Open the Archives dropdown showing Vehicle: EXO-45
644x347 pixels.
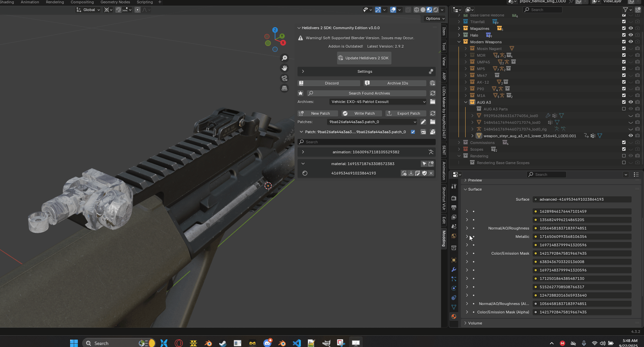point(378,102)
